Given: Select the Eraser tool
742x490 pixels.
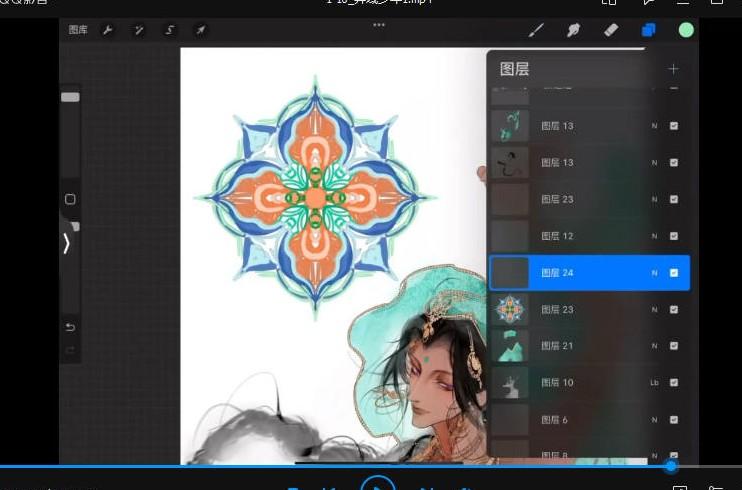Looking at the screenshot, I should 611,30.
